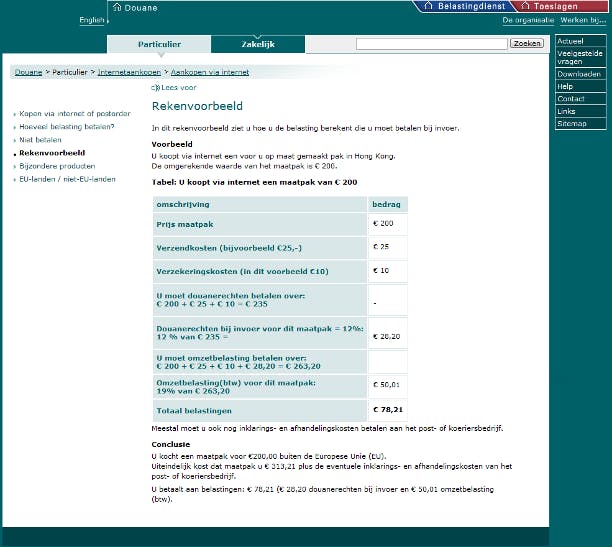Open Hoeveel belasting betalen? link
612x547 pixels.
(67, 127)
